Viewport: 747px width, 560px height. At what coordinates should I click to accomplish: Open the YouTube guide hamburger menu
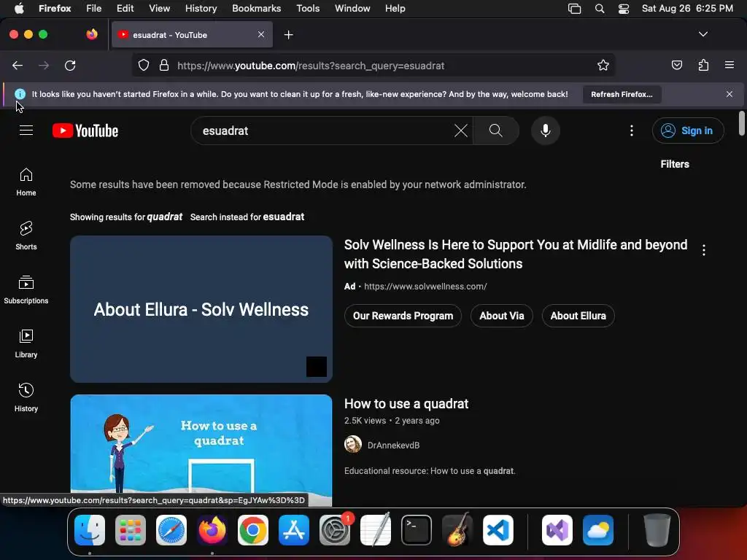tap(26, 131)
